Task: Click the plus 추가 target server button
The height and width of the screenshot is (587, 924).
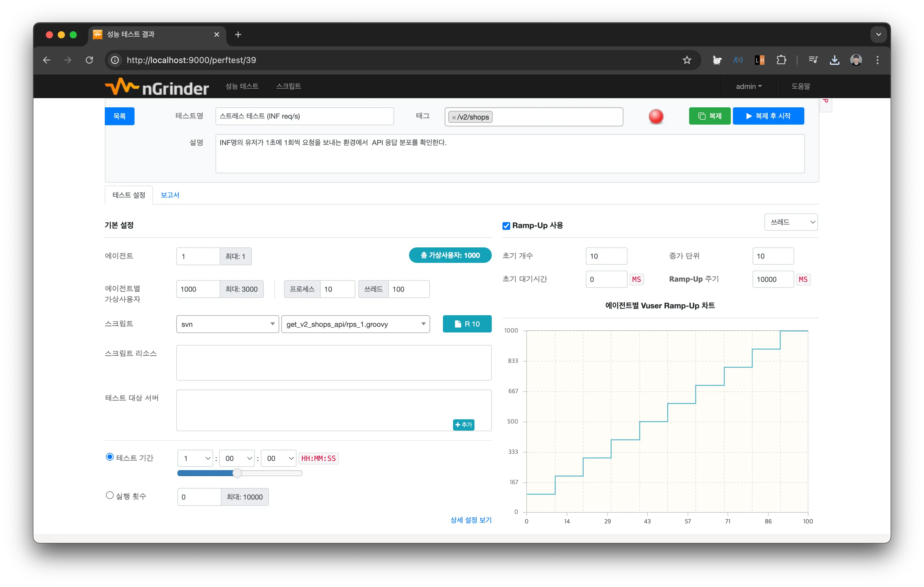Action: [463, 425]
